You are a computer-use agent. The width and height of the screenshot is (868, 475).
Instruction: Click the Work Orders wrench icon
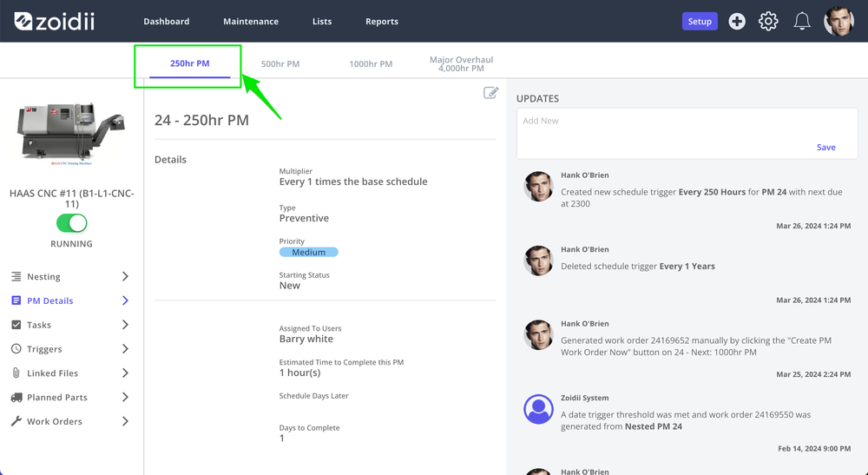(x=16, y=421)
